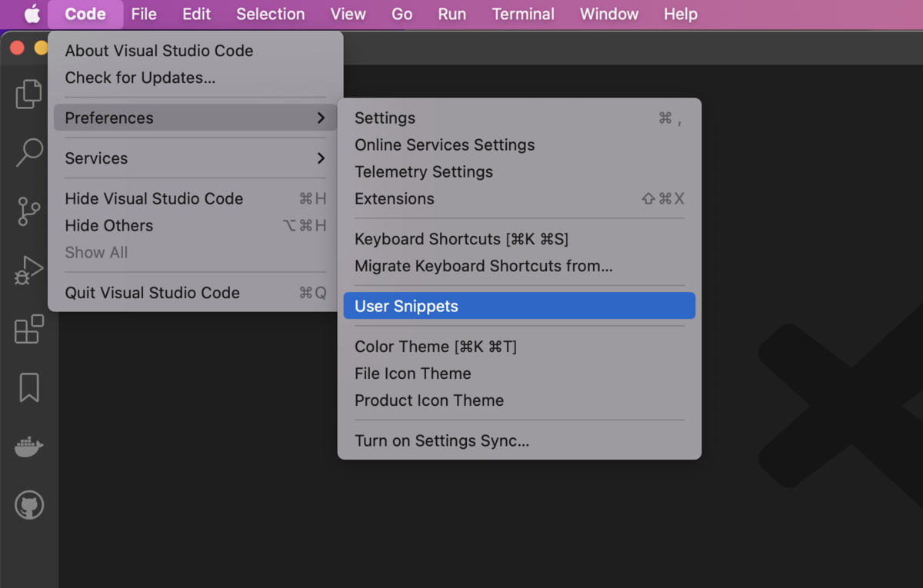Select File Icon Theme option

coord(412,374)
